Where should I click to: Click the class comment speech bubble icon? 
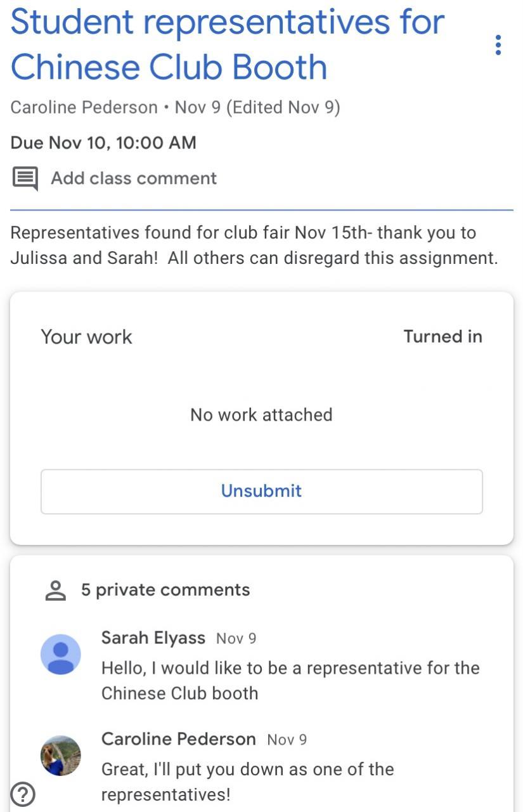(25, 178)
